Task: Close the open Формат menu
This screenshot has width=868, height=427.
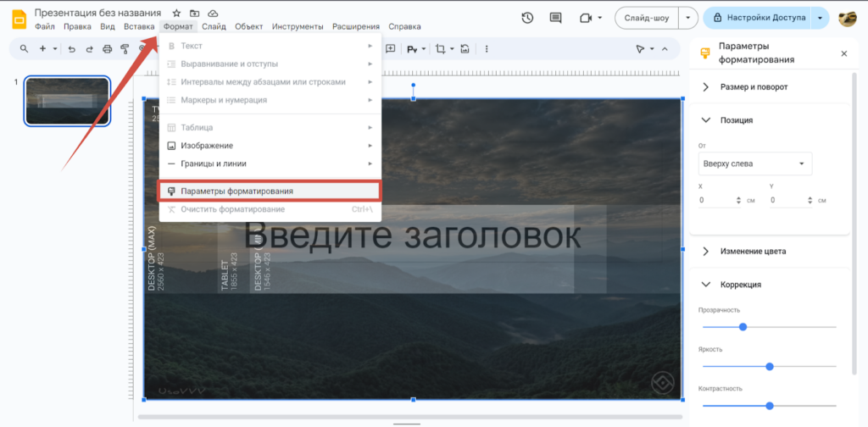Action: (x=178, y=26)
